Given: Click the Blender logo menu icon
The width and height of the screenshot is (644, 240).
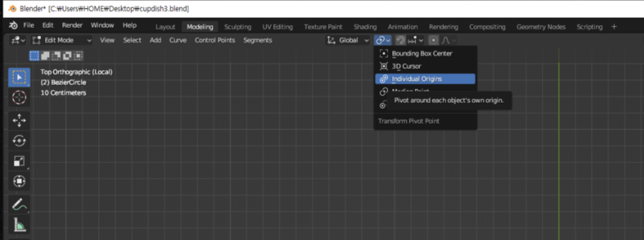Looking at the screenshot, I should (13, 25).
